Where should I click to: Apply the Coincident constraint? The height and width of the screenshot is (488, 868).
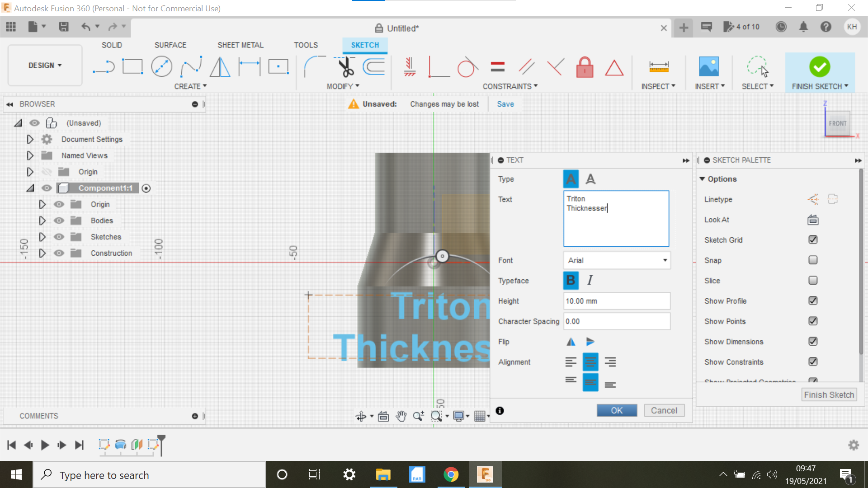click(x=439, y=67)
